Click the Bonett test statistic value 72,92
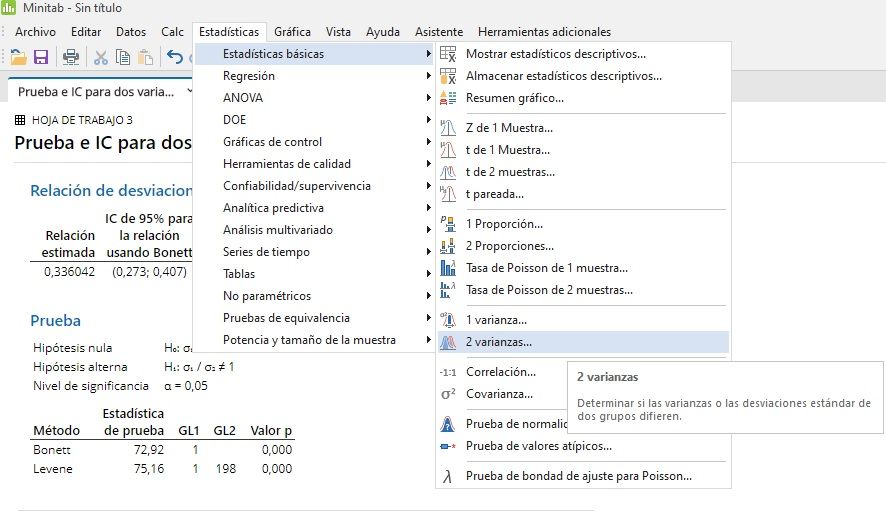 [x=149, y=450]
